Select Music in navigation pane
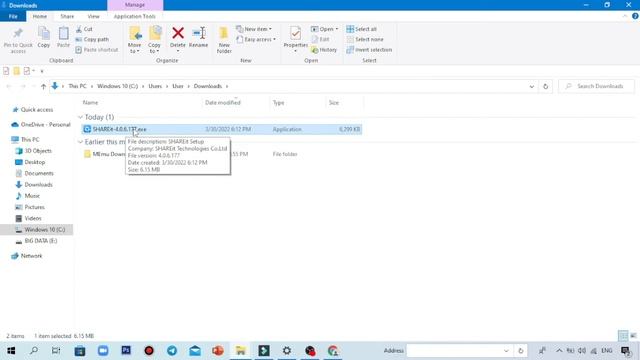640x360 pixels. pos(28,196)
